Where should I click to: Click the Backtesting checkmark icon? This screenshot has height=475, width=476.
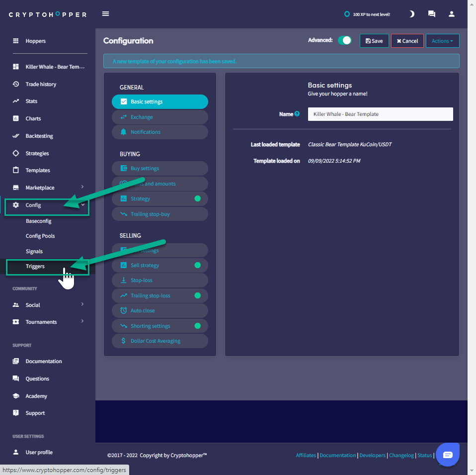tap(16, 136)
